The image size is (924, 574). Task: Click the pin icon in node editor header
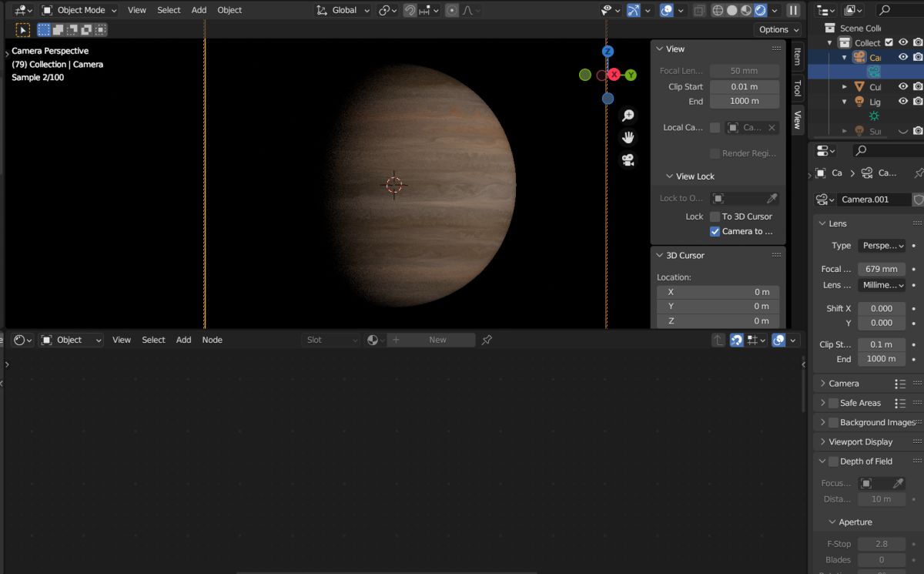pyautogui.click(x=487, y=340)
